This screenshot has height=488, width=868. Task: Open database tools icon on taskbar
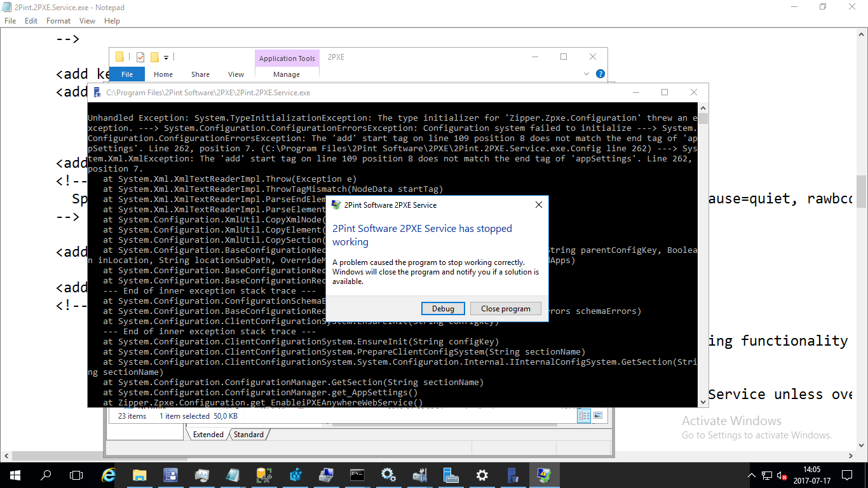click(264, 475)
